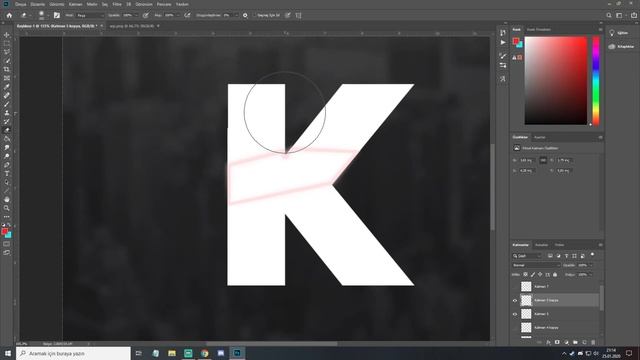This screenshot has width=640, height=360.
Task: Open the Katman menu
Action: point(76,4)
